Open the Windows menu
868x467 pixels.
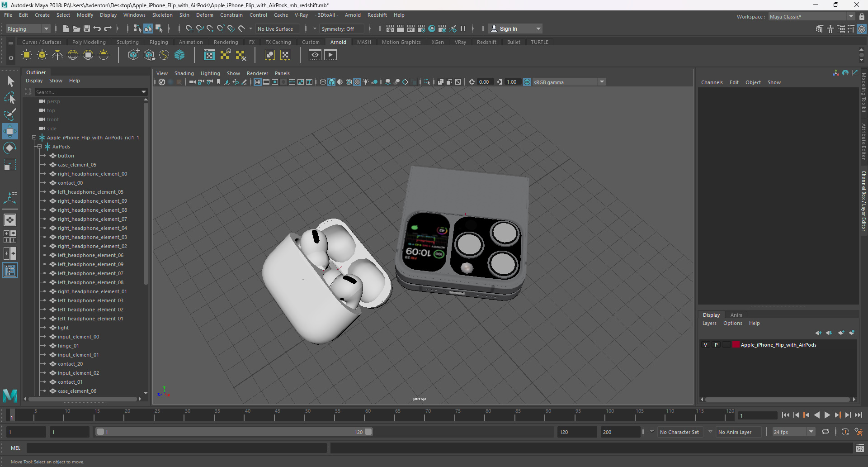pos(134,15)
